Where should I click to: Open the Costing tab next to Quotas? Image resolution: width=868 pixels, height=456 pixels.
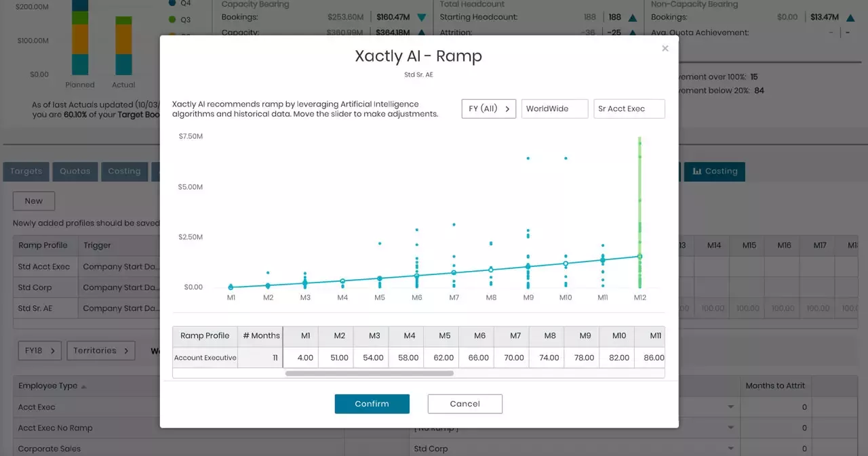pos(124,171)
